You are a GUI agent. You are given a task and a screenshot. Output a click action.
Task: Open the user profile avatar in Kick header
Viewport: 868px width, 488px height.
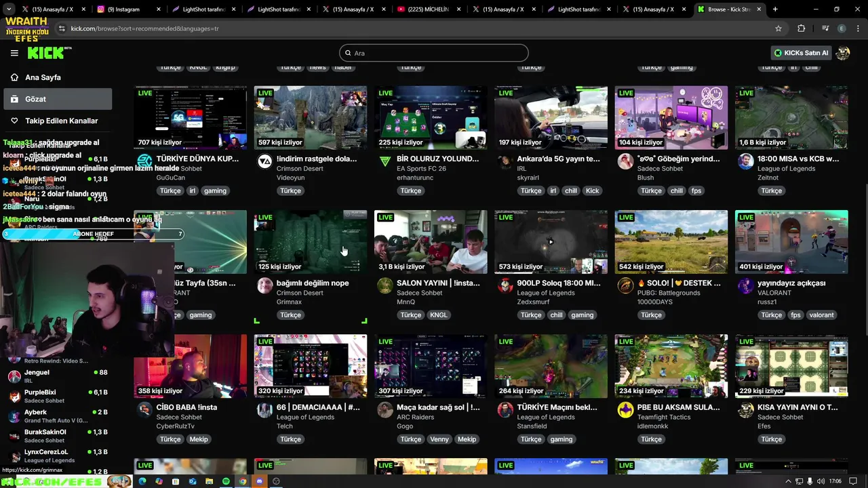(843, 53)
